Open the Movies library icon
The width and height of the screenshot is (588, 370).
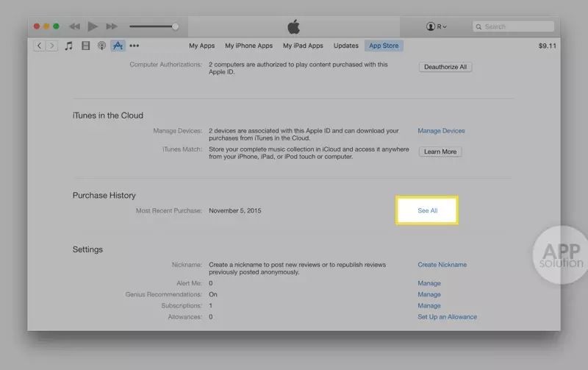pos(85,46)
